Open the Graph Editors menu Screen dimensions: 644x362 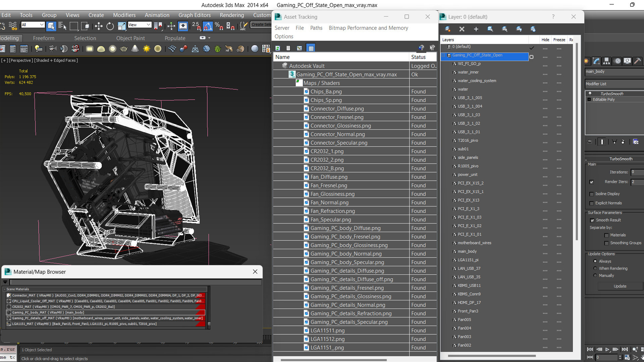point(195,15)
